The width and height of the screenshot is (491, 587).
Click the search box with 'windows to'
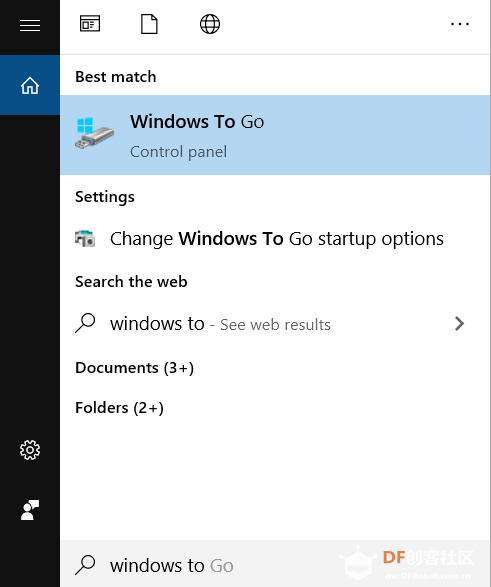click(x=275, y=564)
